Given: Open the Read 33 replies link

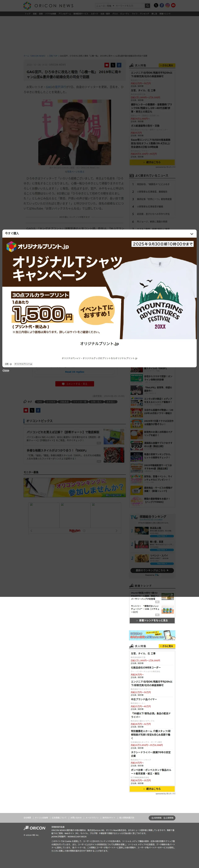Looking at the screenshot, I should (x=75, y=372).
